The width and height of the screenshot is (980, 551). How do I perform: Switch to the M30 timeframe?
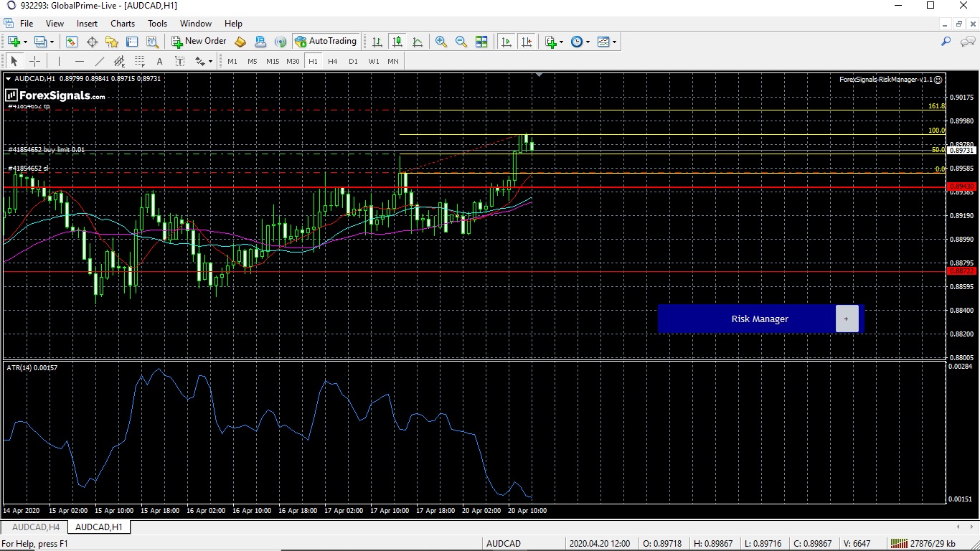pyautogui.click(x=293, y=61)
